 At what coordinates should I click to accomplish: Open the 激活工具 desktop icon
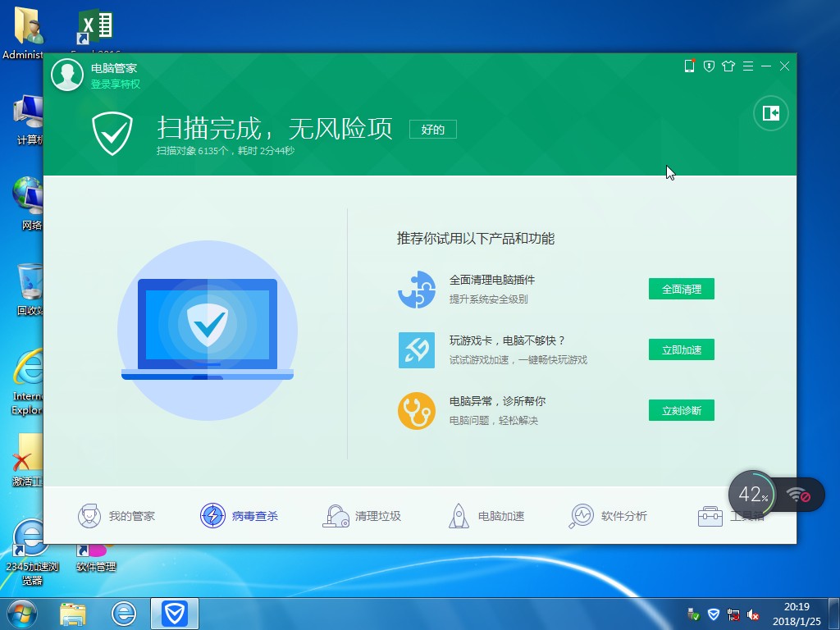[27, 459]
